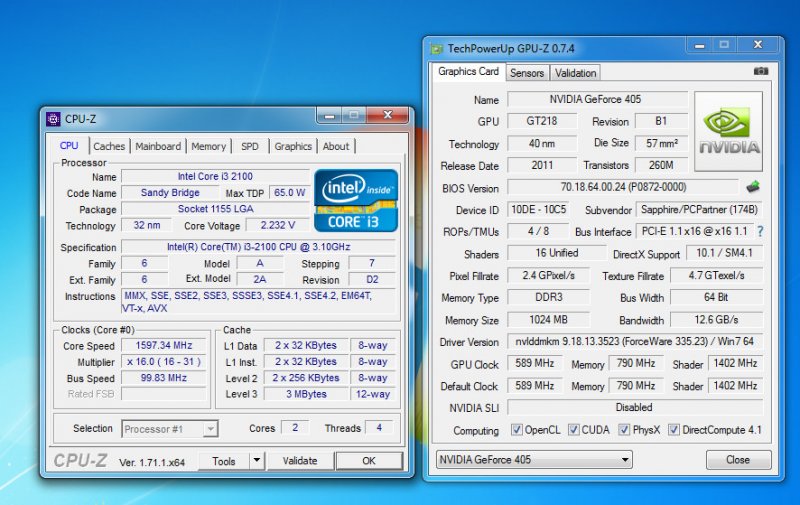Click the GPU-Z title bar app icon

pyautogui.click(x=437, y=49)
